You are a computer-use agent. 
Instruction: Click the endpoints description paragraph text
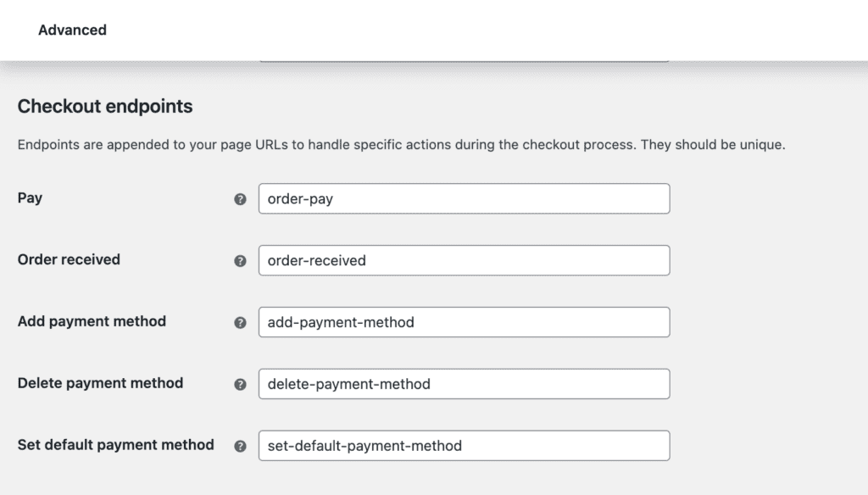coord(401,145)
